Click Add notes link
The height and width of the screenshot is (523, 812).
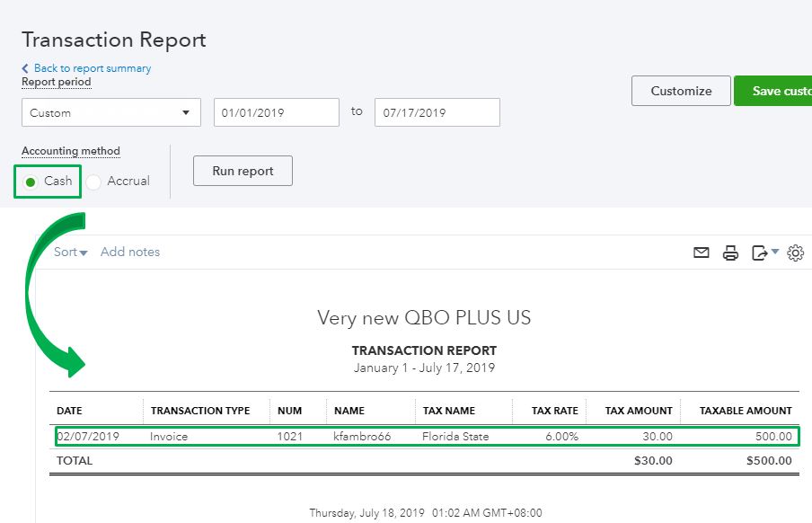click(x=130, y=252)
